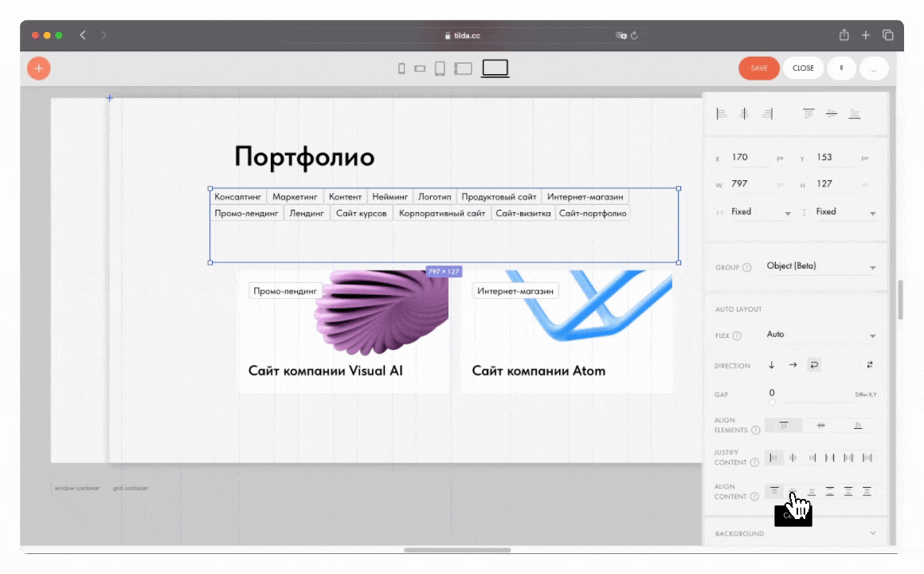The height and width of the screenshot is (574, 924).
Task: Set Align Content to start
Action: (x=774, y=491)
